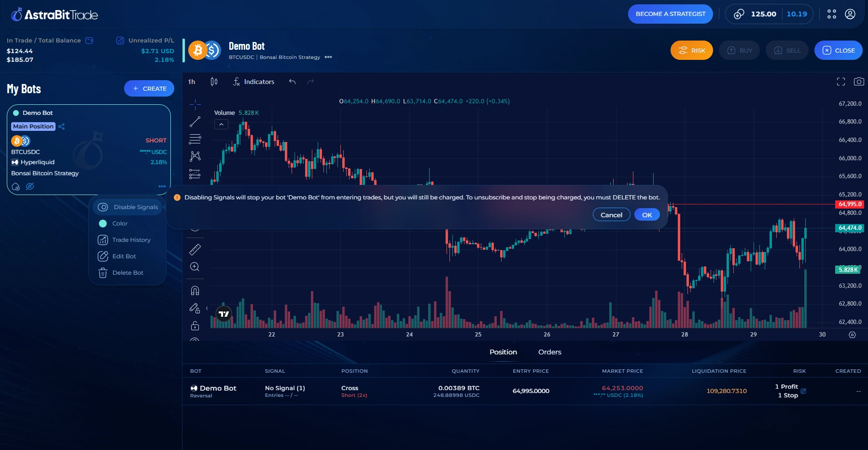Select the trend line drawing tool

click(195, 122)
